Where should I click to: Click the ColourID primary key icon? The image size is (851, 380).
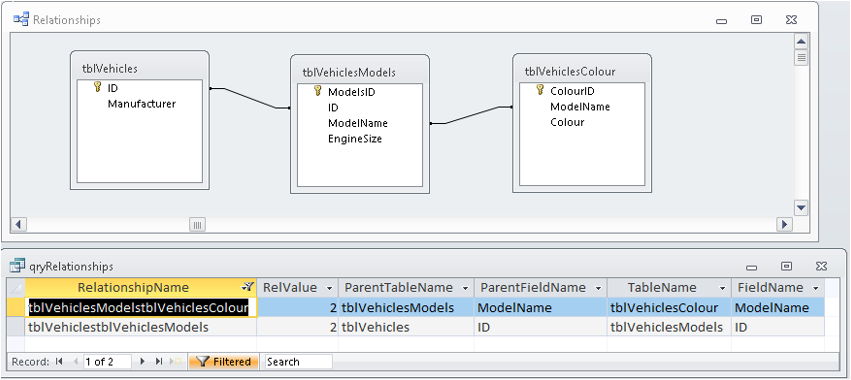[540, 90]
